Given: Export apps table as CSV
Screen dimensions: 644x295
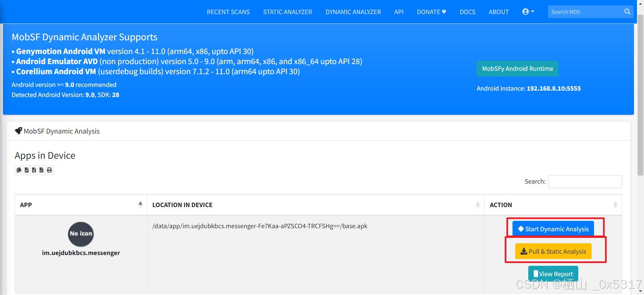Looking at the screenshot, I should [x=27, y=170].
